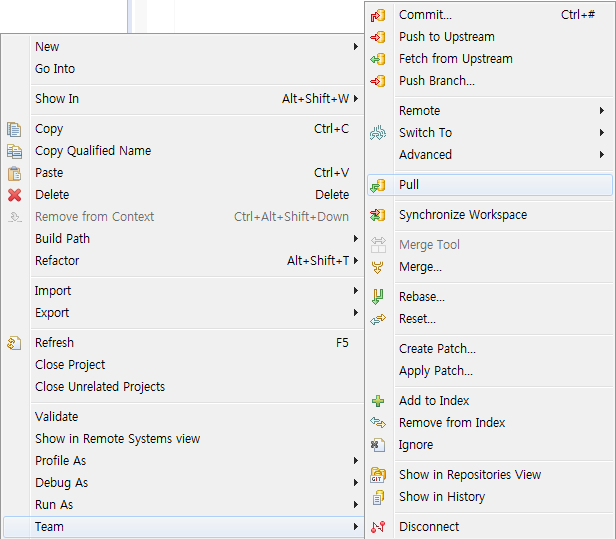Click the Fetch from Upstream icon
This screenshot has height=539, width=616.
tap(378, 59)
